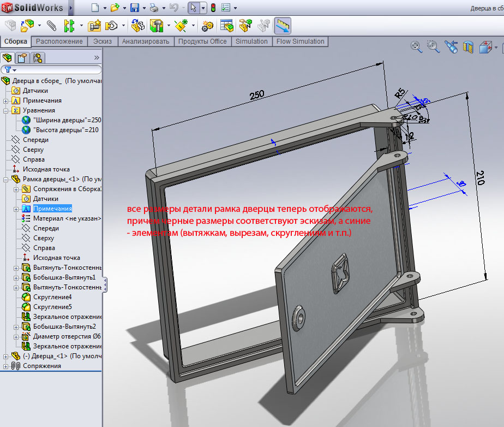Select the "Ширина дверцы"=250 equation item
The image size is (504, 427).
(67, 120)
